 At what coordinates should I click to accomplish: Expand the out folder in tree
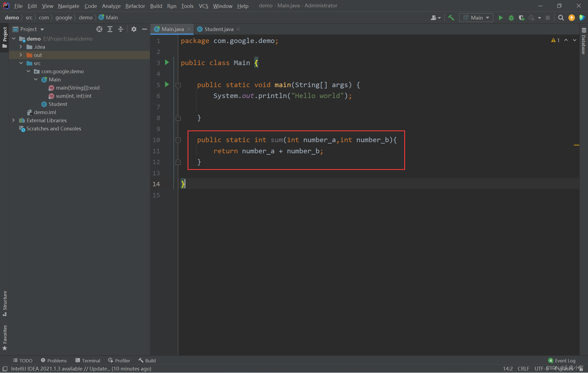[21, 55]
